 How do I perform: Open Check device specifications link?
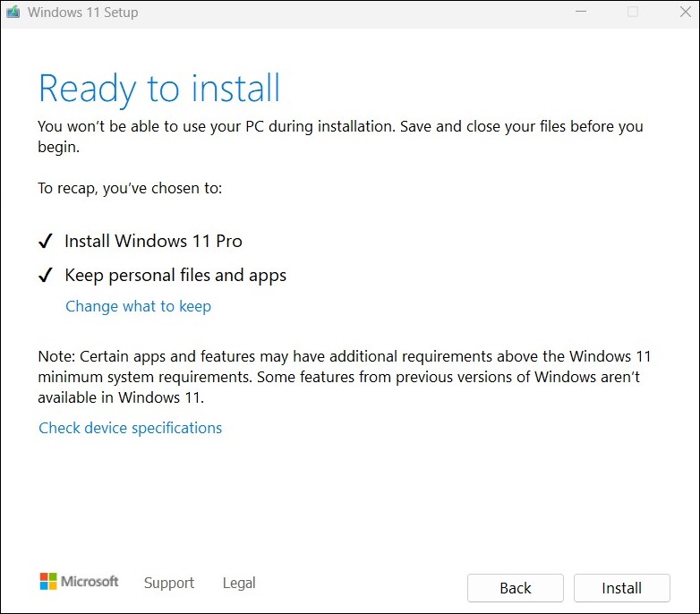click(130, 428)
